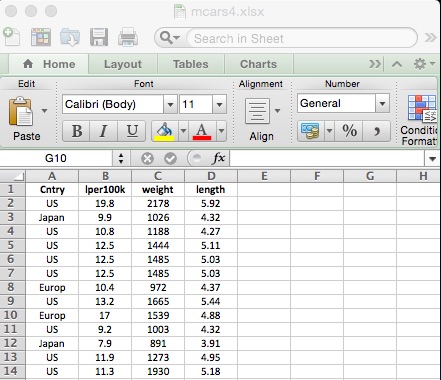Open font color dropdown arrow
The image size is (441, 380).
(221, 131)
